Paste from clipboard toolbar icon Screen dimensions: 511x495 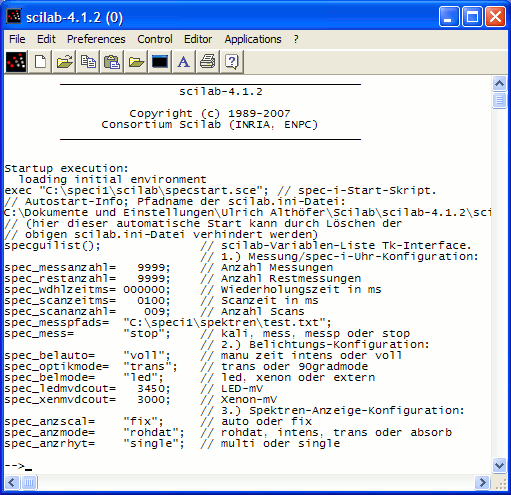112,62
